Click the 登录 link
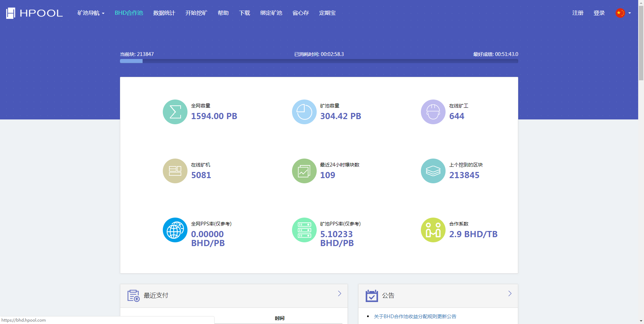This screenshot has width=644, height=324. click(599, 13)
